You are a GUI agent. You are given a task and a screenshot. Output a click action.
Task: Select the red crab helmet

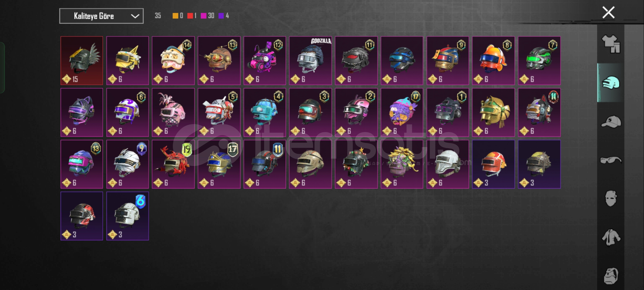click(173, 164)
